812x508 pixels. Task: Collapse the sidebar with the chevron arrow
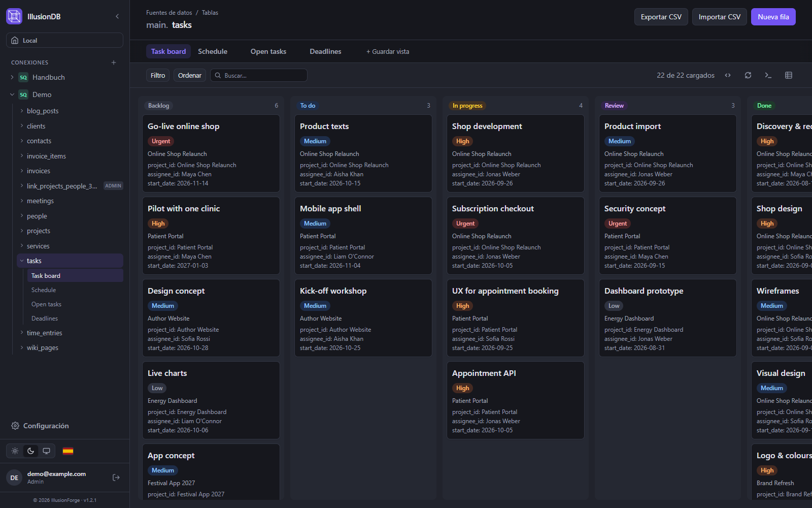(x=117, y=16)
